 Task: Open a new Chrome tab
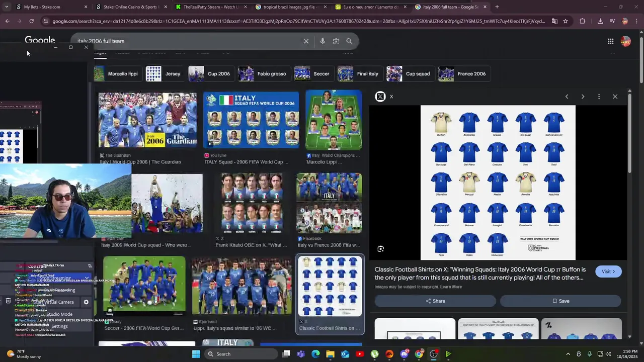click(x=497, y=7)
